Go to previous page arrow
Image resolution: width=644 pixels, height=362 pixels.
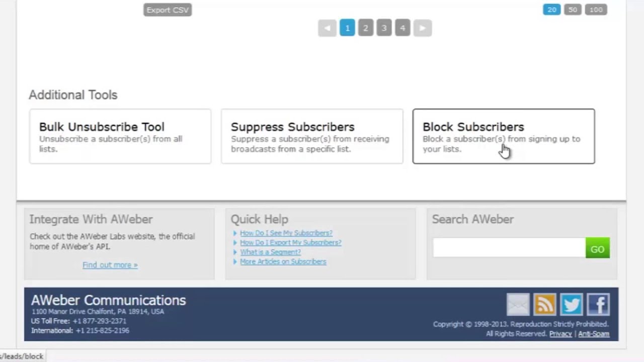(327, 28)
